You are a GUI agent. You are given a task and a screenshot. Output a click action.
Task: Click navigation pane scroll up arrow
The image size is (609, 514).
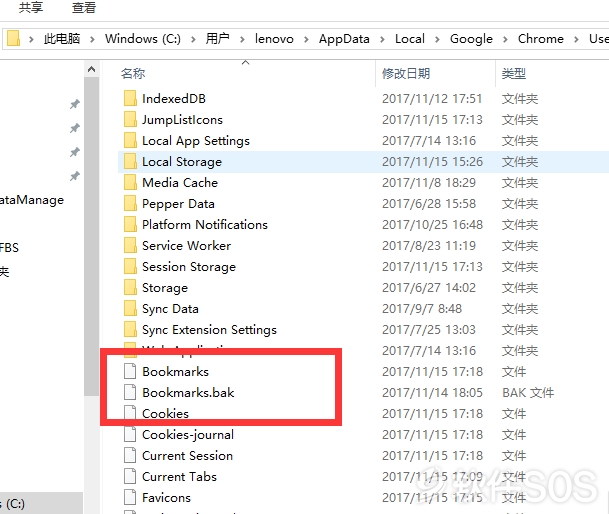point(91,70)
